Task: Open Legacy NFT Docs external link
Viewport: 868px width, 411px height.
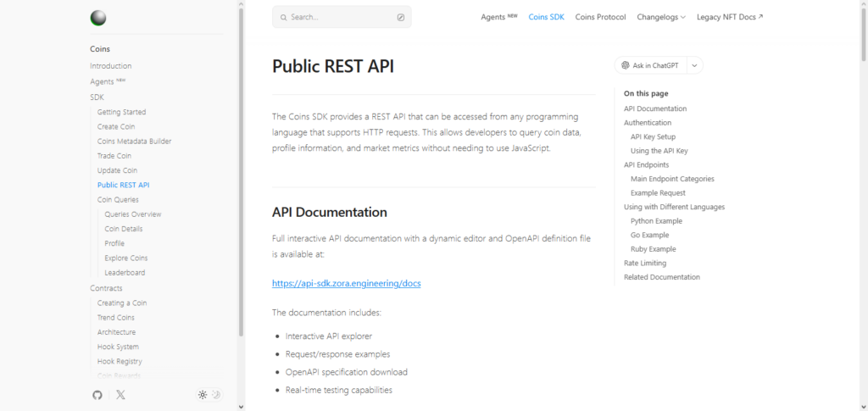Action: (730, 17)
